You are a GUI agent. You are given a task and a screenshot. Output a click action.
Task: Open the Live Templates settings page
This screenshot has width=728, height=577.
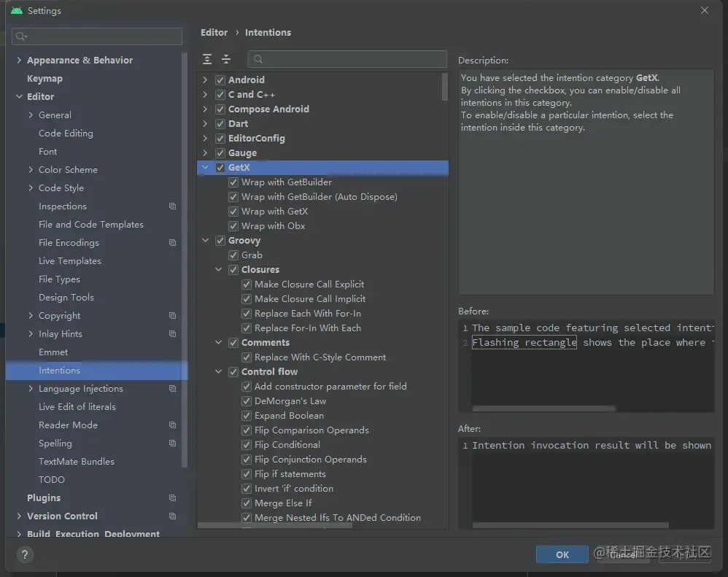[x=69, y=261]
